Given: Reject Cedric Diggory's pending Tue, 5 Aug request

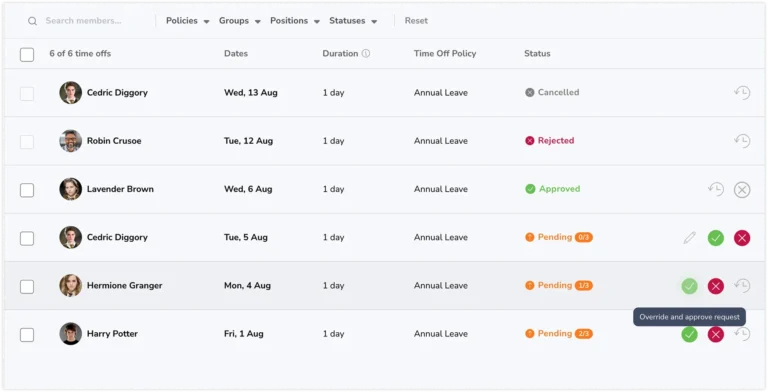Looking at the screenshot, I should coord(742,238).
